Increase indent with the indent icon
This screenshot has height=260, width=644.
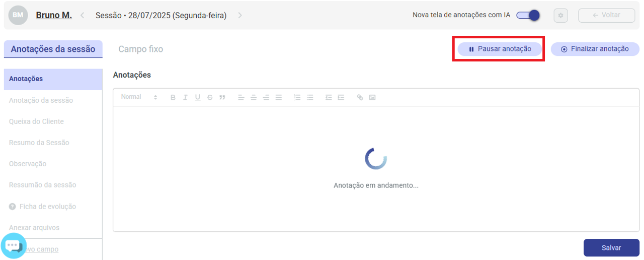(x=341, y=97)
